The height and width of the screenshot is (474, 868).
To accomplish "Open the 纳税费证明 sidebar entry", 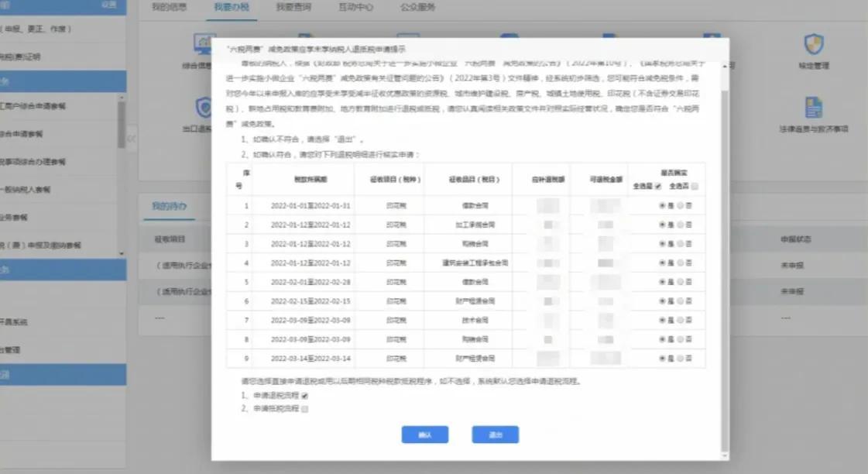I will click(x=20, y=57).
